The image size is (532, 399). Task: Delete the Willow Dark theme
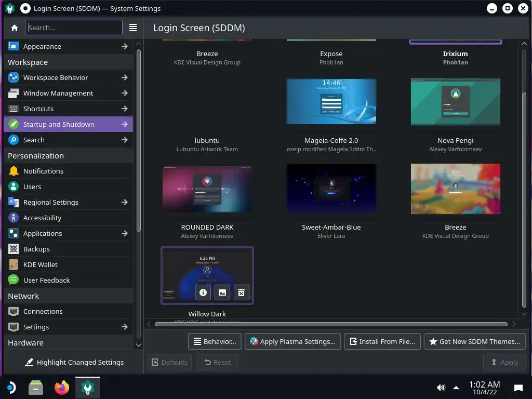point(241,292)
